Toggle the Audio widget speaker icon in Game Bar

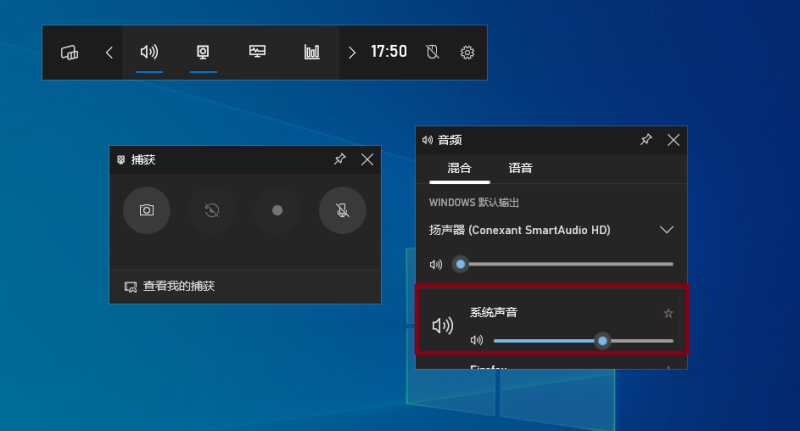pos(149,52)
